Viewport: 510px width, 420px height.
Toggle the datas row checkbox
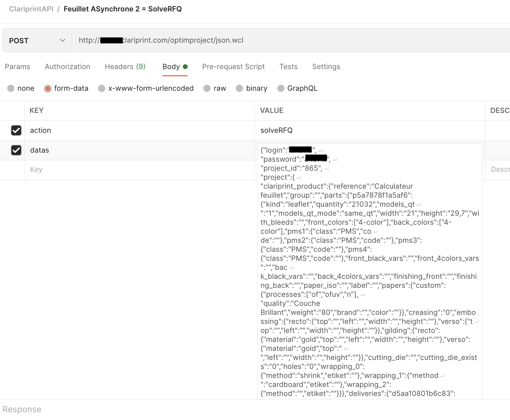pyautogui.click(x=16, y=150)
